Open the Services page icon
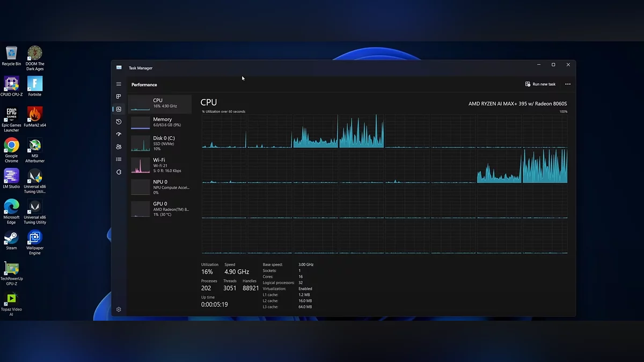This screenshot has width=644, height=362. pyautogui.click(x=119, y=172)
